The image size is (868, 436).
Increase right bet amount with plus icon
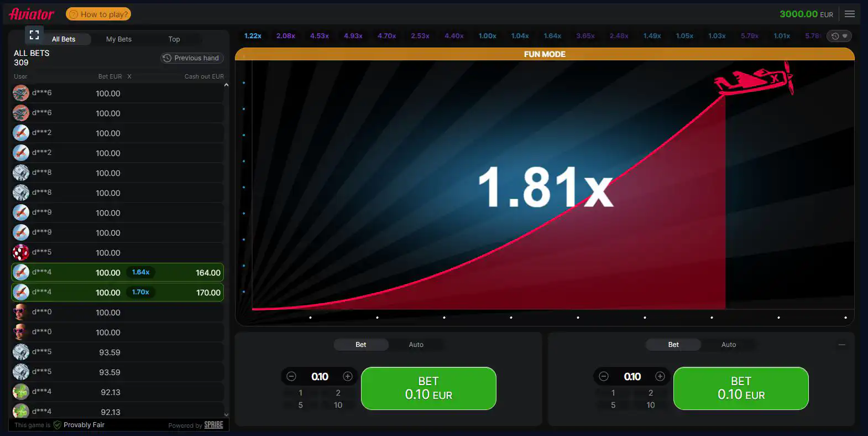click(x=660, y=377)
